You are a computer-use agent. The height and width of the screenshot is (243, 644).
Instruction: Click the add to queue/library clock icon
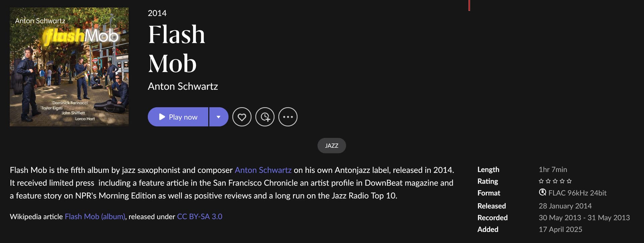265,117
